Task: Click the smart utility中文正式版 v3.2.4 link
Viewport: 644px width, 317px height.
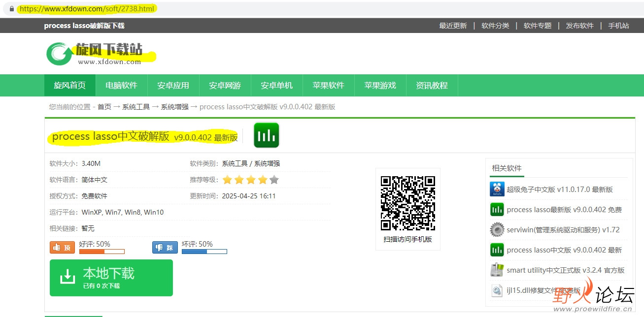Action: pos(566,270)
